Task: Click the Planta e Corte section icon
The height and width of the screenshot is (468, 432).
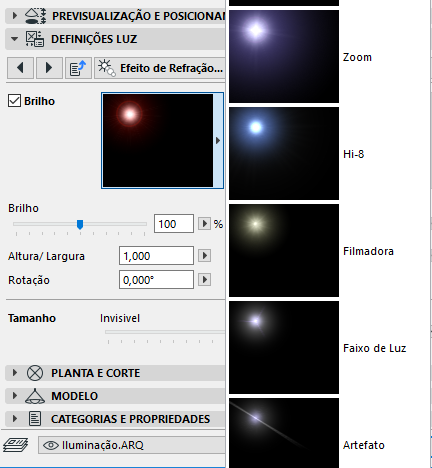Action: click(35, 373)
